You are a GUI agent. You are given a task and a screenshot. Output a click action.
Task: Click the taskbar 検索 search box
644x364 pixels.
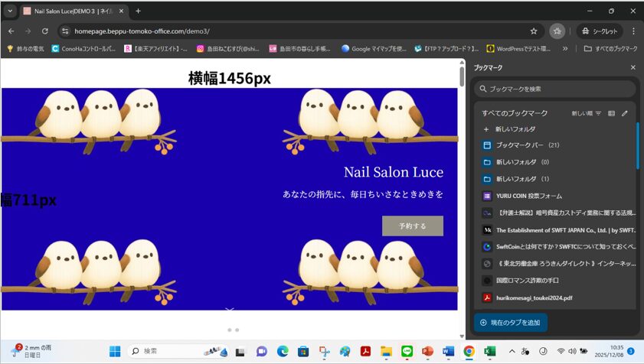tap(178, 351)
